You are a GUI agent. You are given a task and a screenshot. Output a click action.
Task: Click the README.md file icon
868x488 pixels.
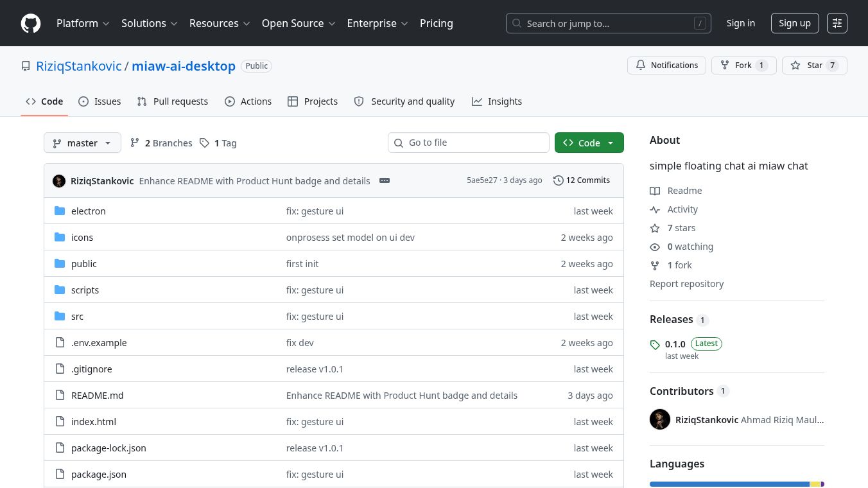pos(60,395)
